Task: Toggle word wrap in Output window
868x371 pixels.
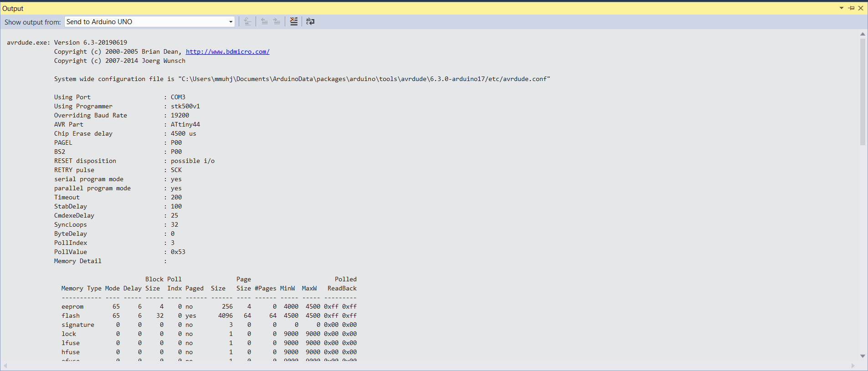Action: [x=310, y=21]
